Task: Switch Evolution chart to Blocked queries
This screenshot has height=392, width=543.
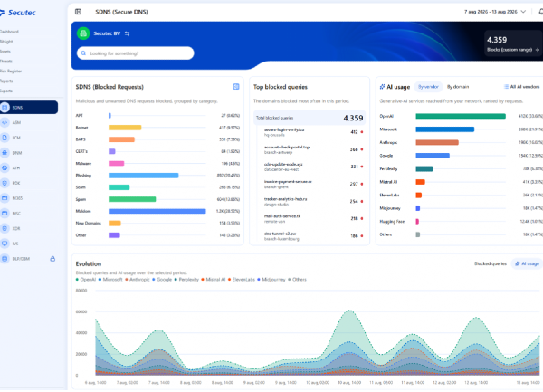Action: click(x=490, y=263)
